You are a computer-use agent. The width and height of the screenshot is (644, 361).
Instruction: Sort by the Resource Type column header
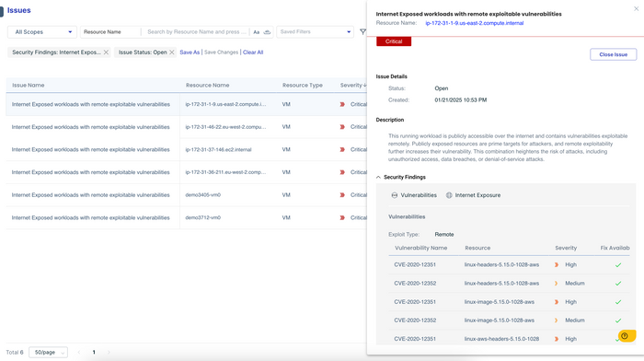pos(303,85)
